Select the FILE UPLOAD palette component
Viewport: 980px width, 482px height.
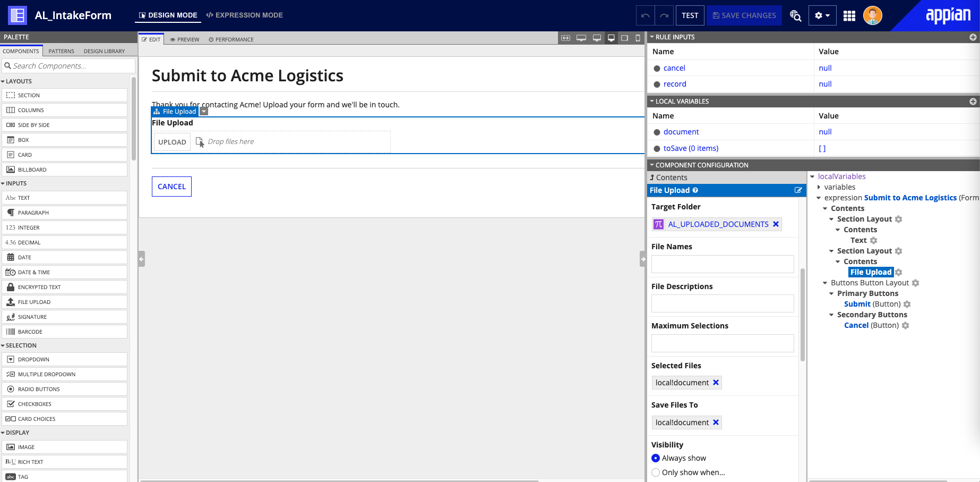65,302
